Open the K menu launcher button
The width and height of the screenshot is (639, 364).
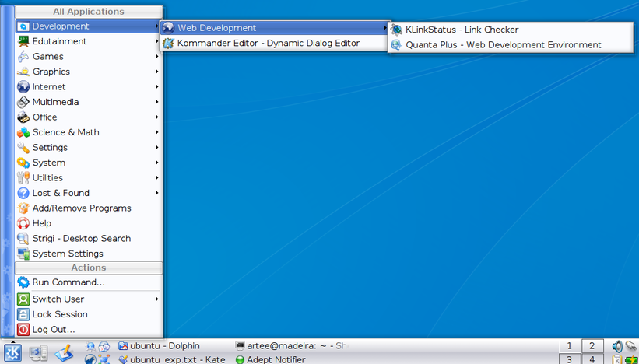[x=12, y=352]
